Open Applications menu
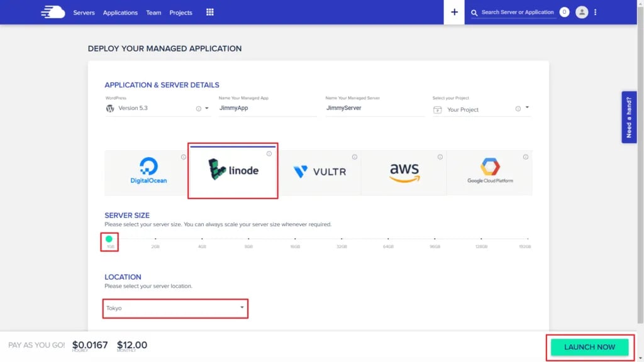The height and width of the screenshot is (362, 644). click(120, 13)
